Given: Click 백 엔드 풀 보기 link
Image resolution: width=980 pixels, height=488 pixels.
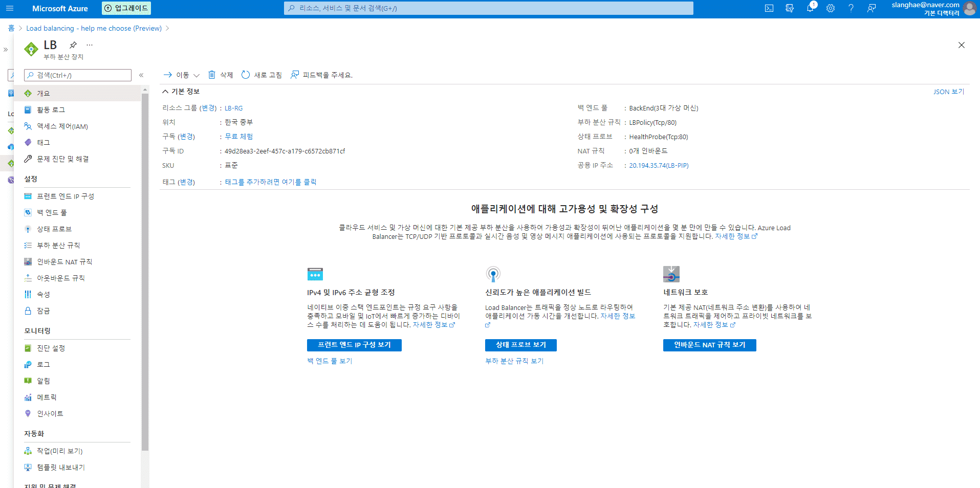Looking at the screenshot, I should pyautogui.click(x=330, y=361).
